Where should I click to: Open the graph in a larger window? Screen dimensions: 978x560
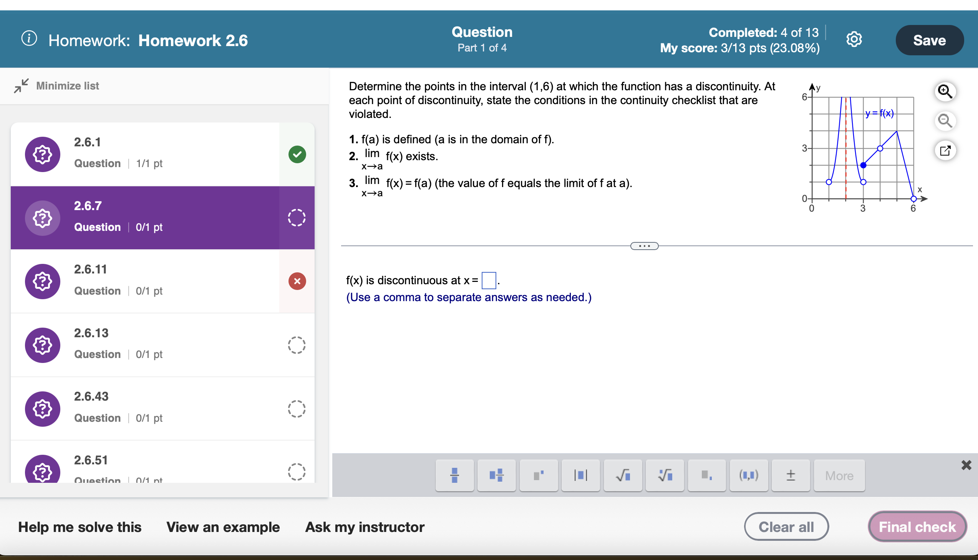click(945, 151)
